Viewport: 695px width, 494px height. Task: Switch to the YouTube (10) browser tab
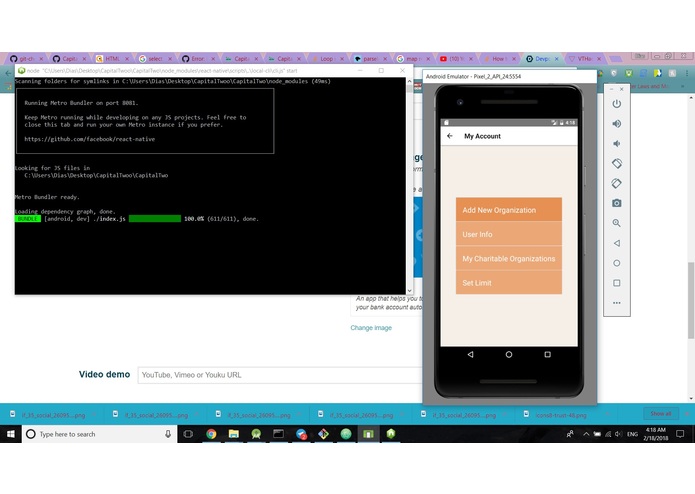[x=455, y=58]
